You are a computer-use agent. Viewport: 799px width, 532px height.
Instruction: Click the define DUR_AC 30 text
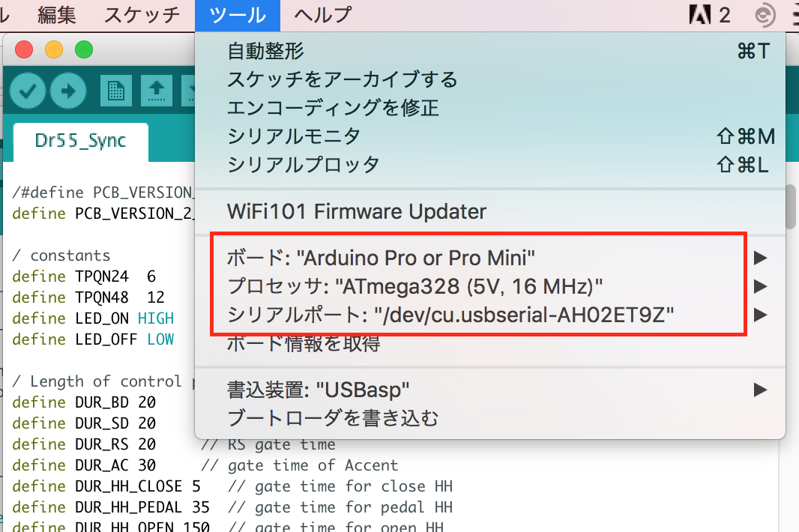[84, 465]
